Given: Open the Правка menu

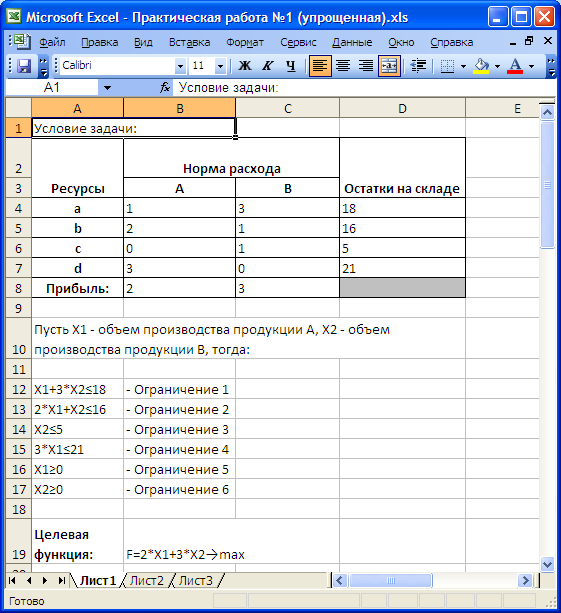Looking at the screenshot, I should 100,42.
